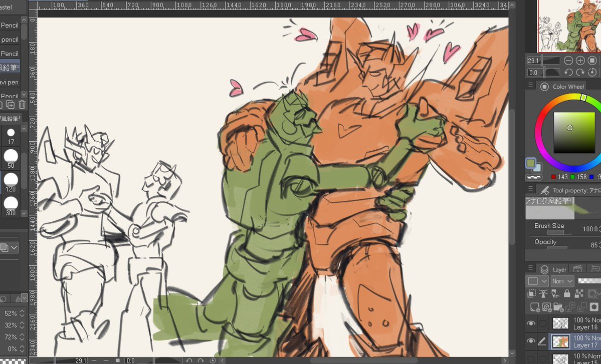Select the Tool property tab
The height and width of the screenshot is (364, 601).
[x=569, y=190]
